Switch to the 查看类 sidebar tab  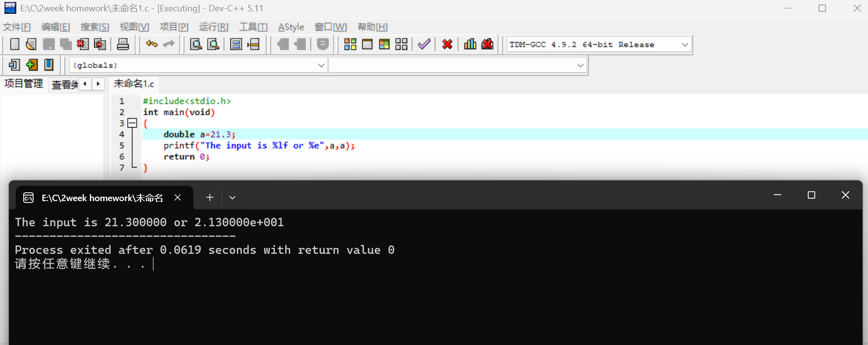click(65, 85)
